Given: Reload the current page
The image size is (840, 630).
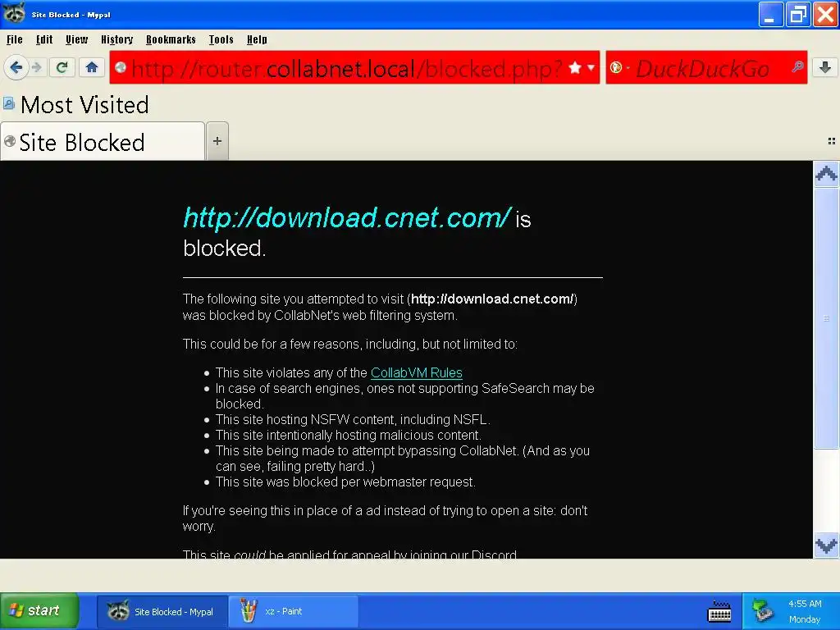Looking at the screenshot, I should [x=62, y=67].
